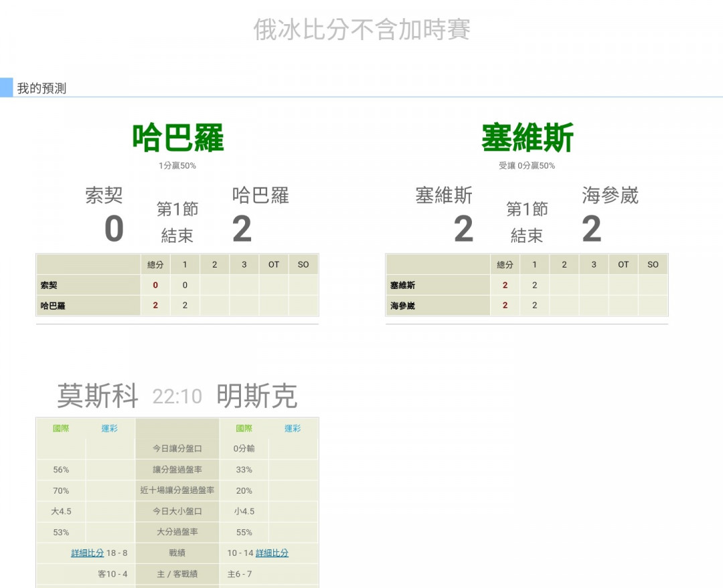Click the 18 - 8 record value
This screenshot has height=588, width=723.
117,553
